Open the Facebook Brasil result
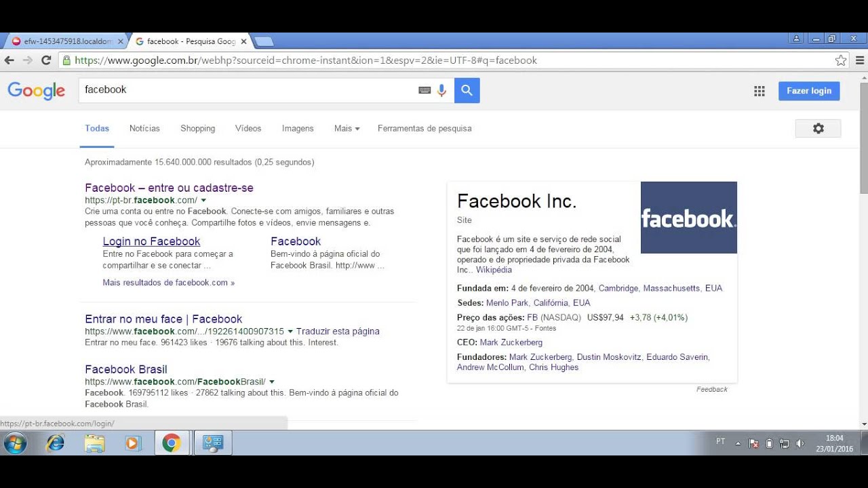This screenshot has height=488, width=868. pyautogui.click(x=125, y=369)
